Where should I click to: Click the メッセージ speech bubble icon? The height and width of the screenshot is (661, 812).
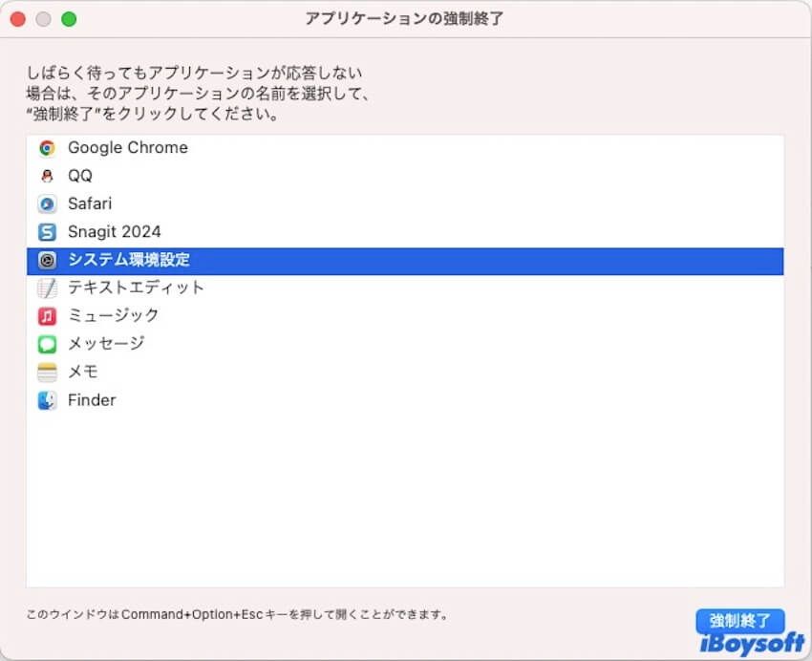[x=46, y=343]
